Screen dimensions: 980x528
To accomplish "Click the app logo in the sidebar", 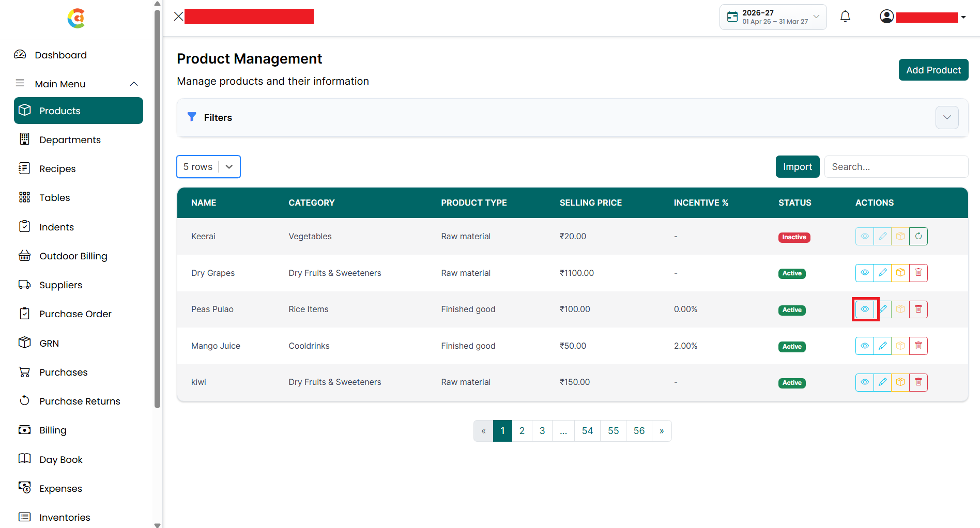I will coord(76,19).
